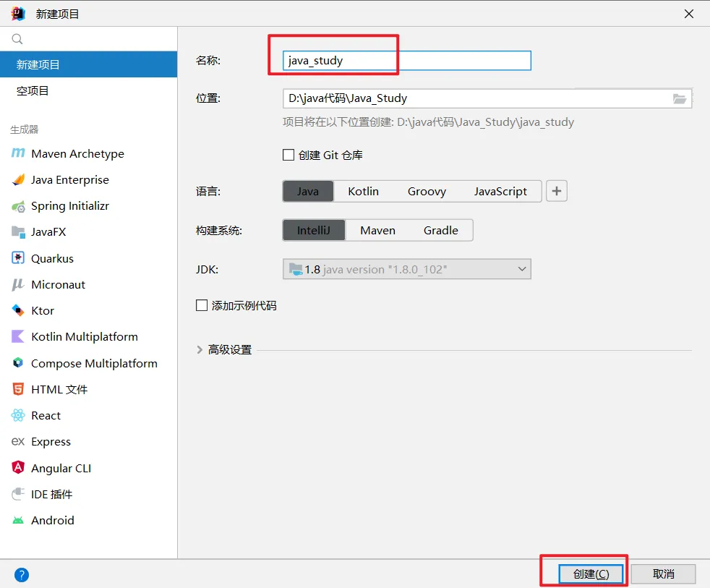Select Spring Initializr generator
Image resolution: width=710 pixels, height=588 pixels.
[x=89, y=206]
